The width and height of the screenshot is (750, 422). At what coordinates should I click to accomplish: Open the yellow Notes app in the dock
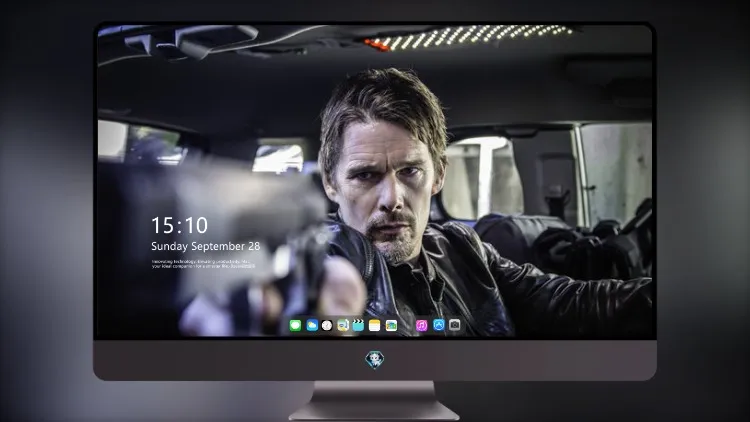[375, 325]
